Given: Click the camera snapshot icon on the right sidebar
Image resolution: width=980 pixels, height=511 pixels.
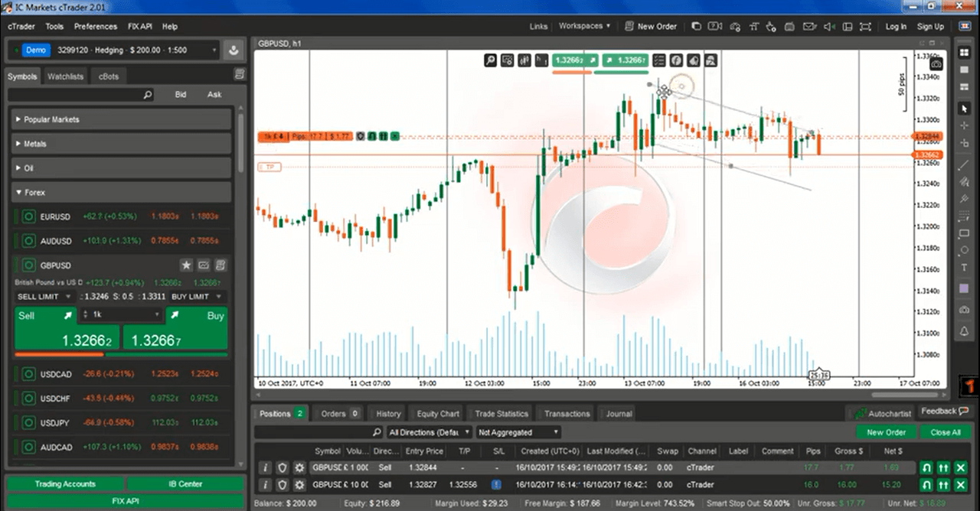Looking at the screenshot, I should click(964, 311).
